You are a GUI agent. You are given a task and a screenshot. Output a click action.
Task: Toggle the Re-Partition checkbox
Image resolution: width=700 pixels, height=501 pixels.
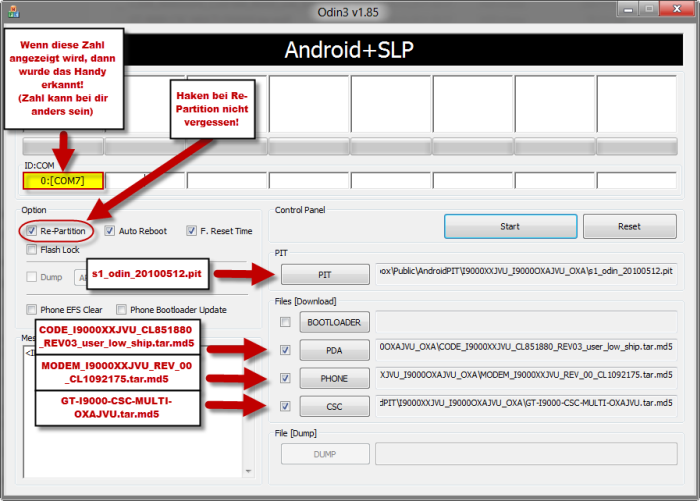point(31,231)
